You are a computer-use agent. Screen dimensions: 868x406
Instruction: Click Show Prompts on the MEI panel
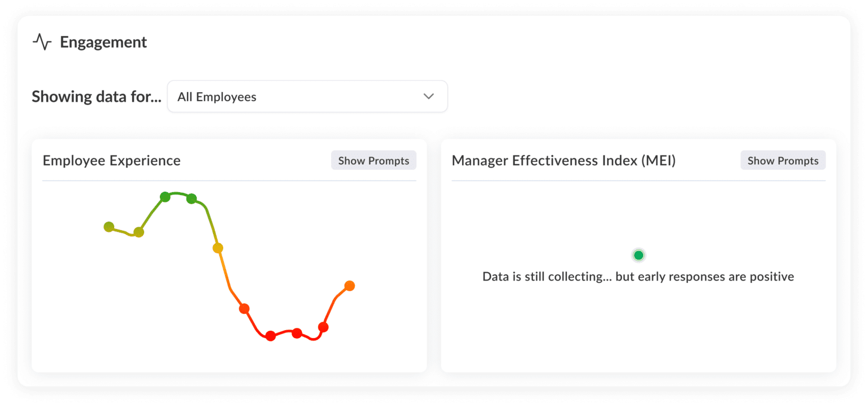783,160
